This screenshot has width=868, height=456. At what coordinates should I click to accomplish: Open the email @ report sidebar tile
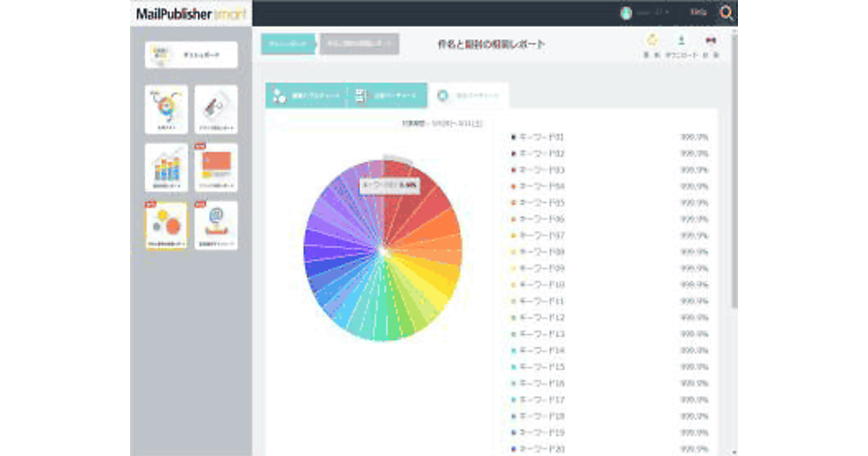pos(216,225)
